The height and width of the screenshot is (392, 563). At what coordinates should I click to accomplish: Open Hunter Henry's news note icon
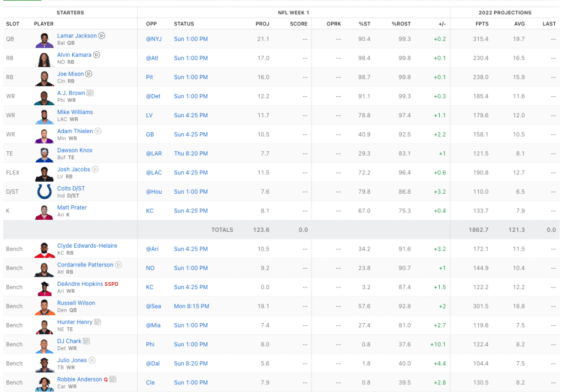[x=97, y=322]
